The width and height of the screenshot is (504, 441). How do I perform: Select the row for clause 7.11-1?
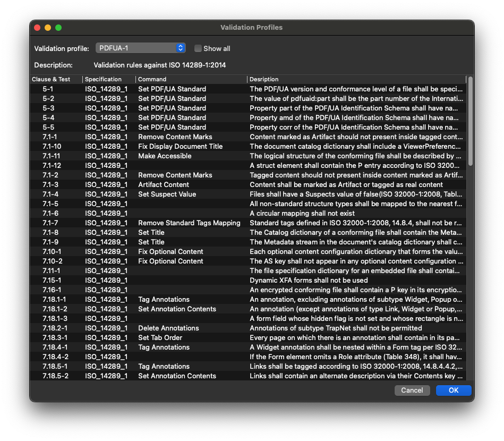coord(248,271)
